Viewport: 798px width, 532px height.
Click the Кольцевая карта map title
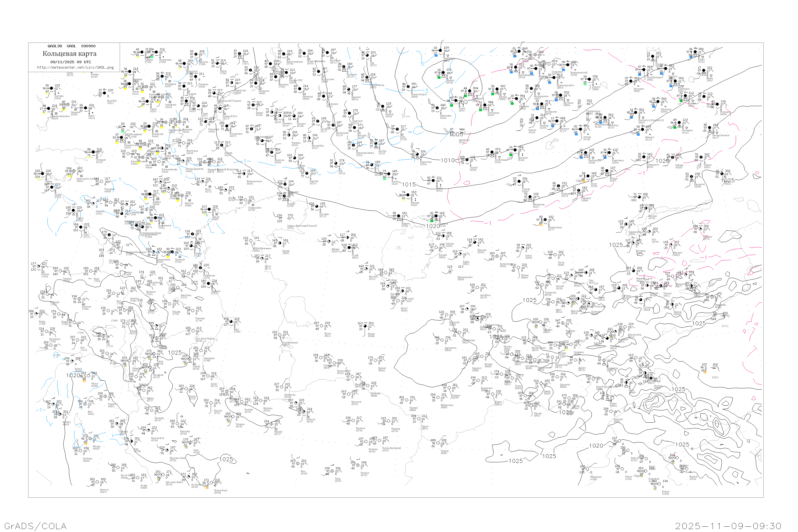point(69,54)
